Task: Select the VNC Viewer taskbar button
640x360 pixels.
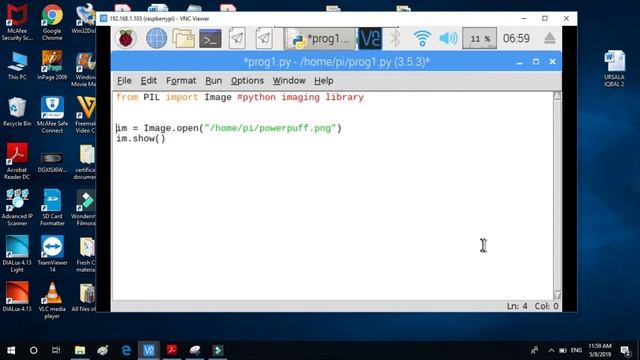Action: (x=149, y=350)
